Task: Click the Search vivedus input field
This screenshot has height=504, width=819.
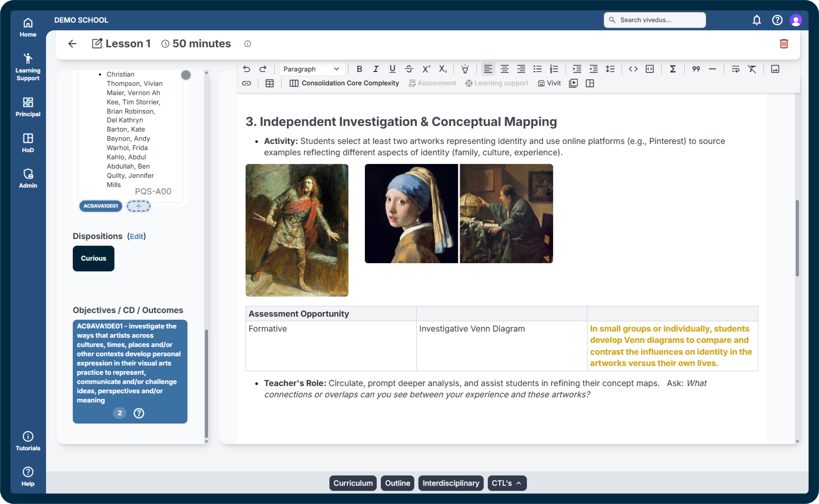Action: click(655, 20)
